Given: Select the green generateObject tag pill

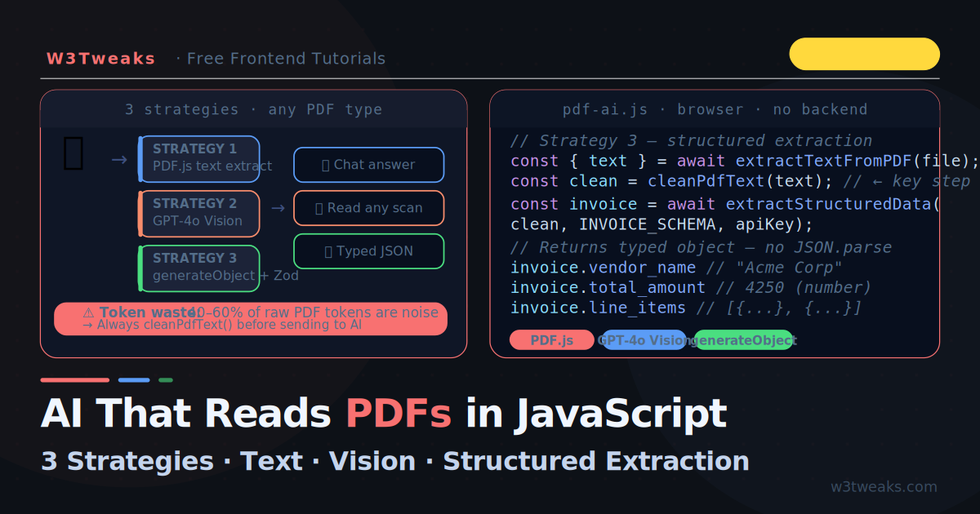Looking at the screenshot, I should point(744,340).
